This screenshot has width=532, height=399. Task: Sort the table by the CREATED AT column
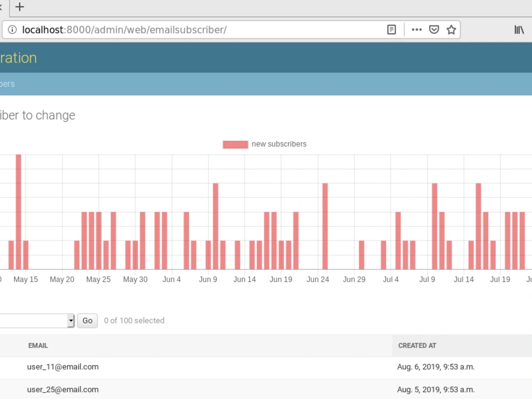(x=417, y=345)
